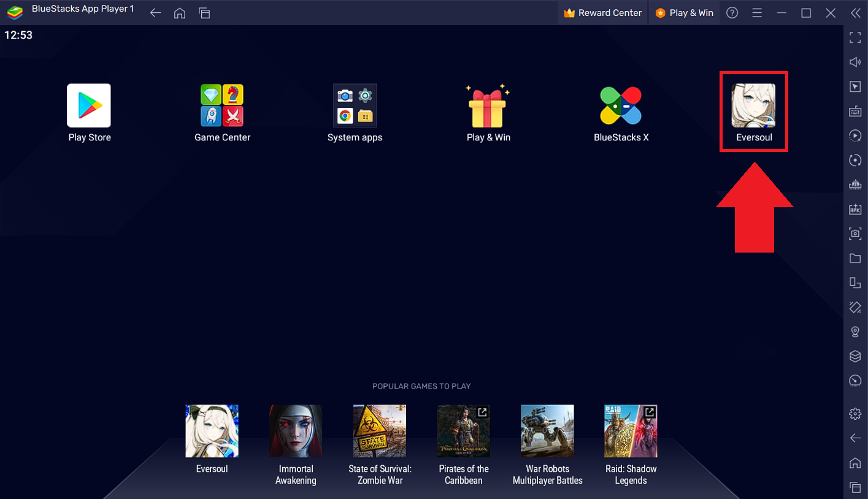The height and width of the screenshot is (499, 868).
Task: Launch the Game Center app
Action: (x=222, y=105)
